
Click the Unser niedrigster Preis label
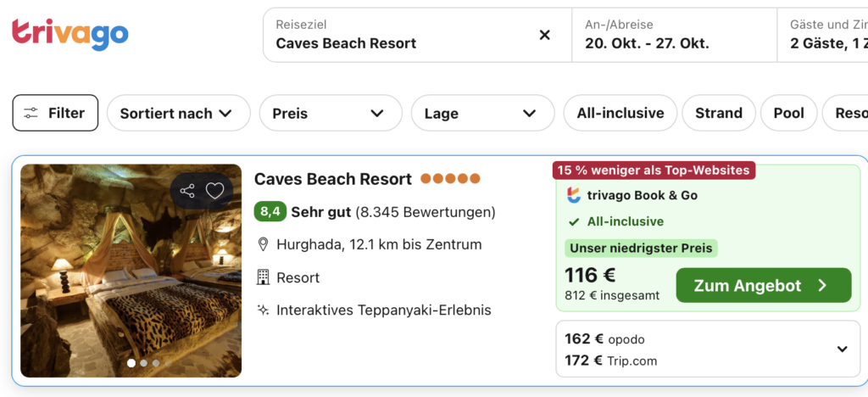641,248
